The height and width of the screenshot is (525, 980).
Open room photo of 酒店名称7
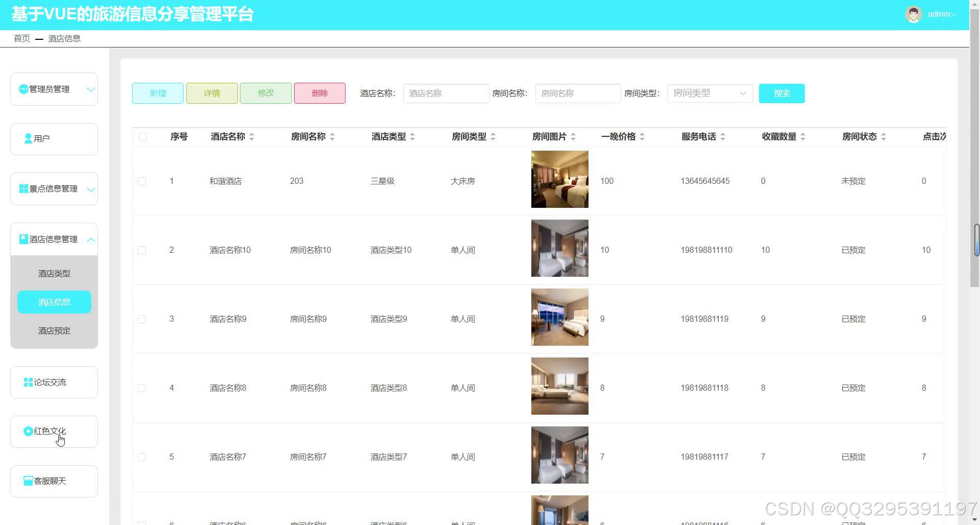560,455
